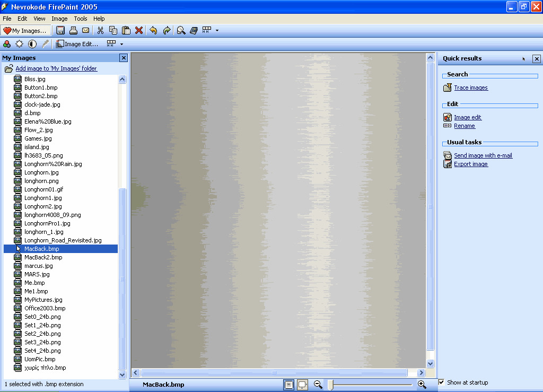Open dropdown arrow in second toolbar

(121, 44)
